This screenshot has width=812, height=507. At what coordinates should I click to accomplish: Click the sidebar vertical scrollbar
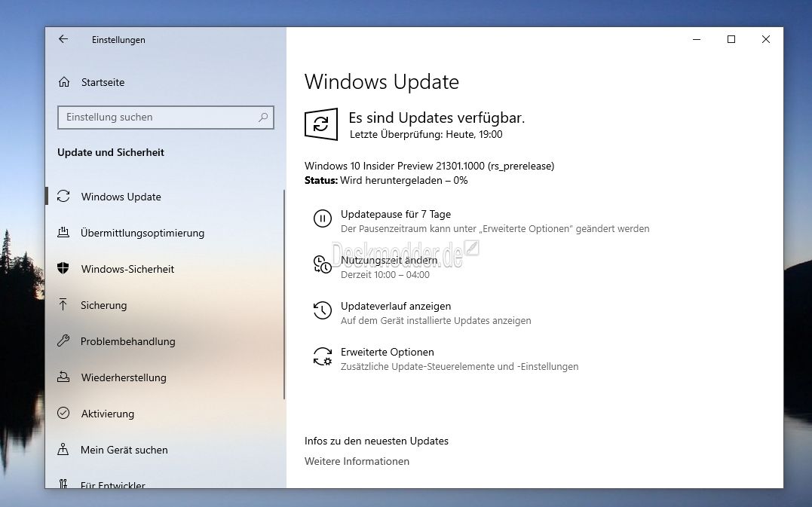coord(284,295)
